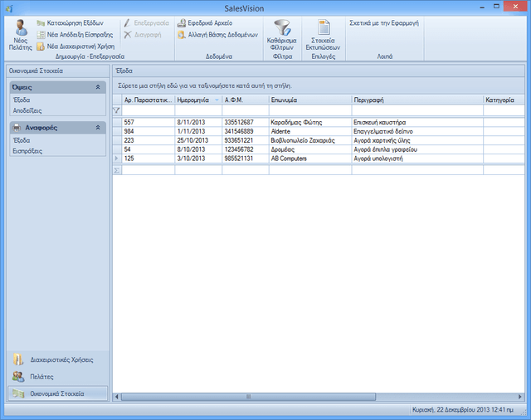Image resolution: width=531 pixels, height=420 pixels.
Task: Select the Οικονομικά Στοιχεία navigation button
Action: pyautogui.click(x=58, y=393)
